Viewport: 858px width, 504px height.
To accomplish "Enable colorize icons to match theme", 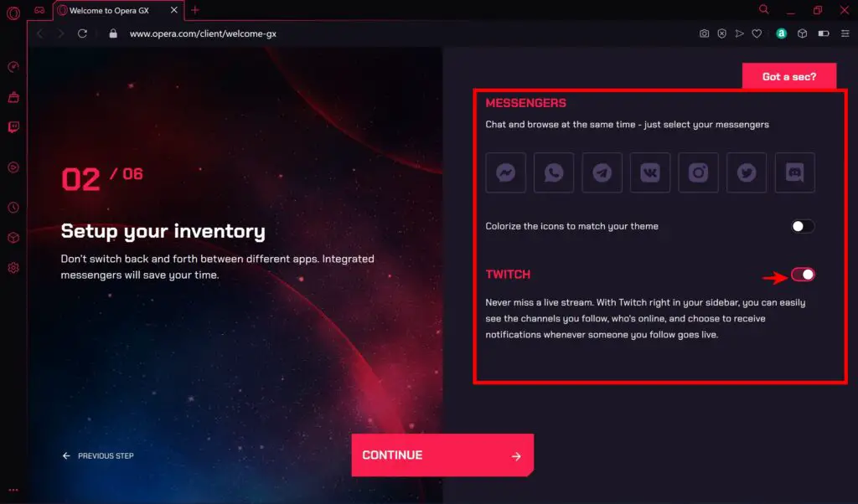I will [803, 226].
